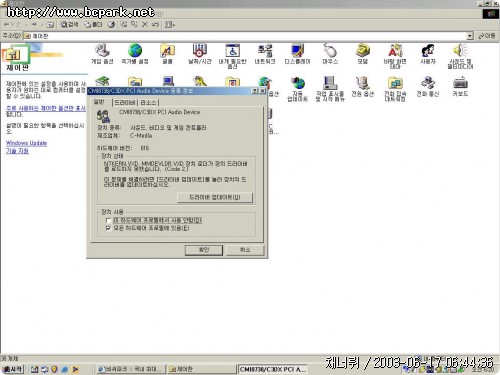Open the 전화 접속 네트워킹 icon
This screenshot has height=375, width=500.
[x=395, y=89]
